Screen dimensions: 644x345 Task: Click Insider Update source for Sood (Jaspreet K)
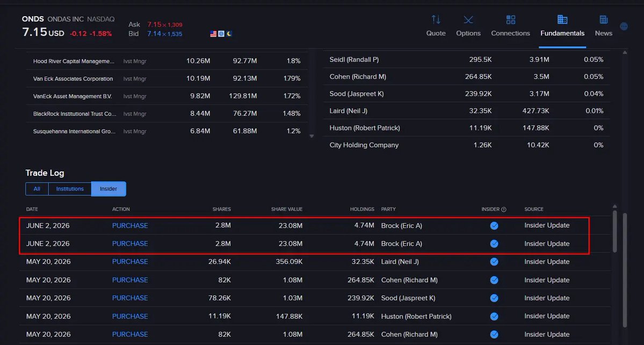(x=547, y=298)
